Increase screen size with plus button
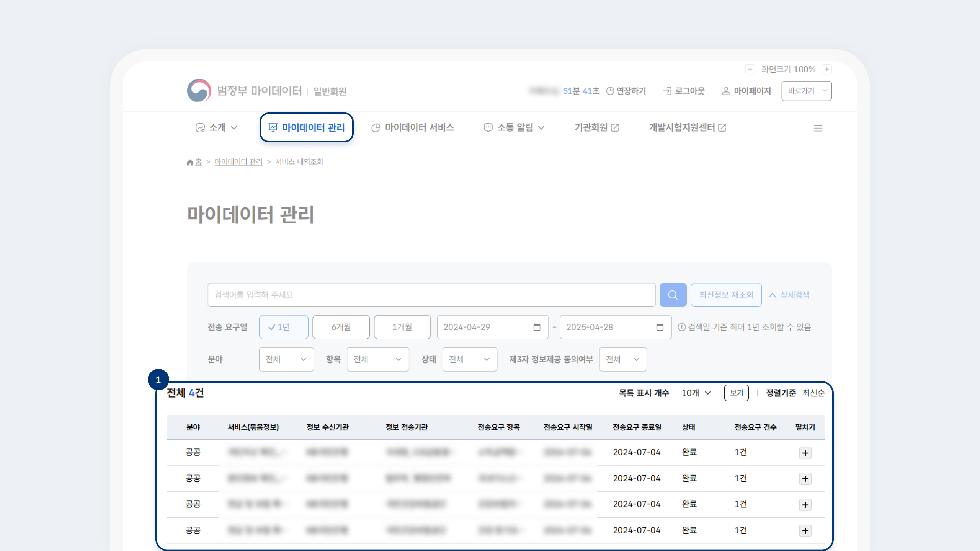This screenshot has width=980, height=551. (827, 69)
